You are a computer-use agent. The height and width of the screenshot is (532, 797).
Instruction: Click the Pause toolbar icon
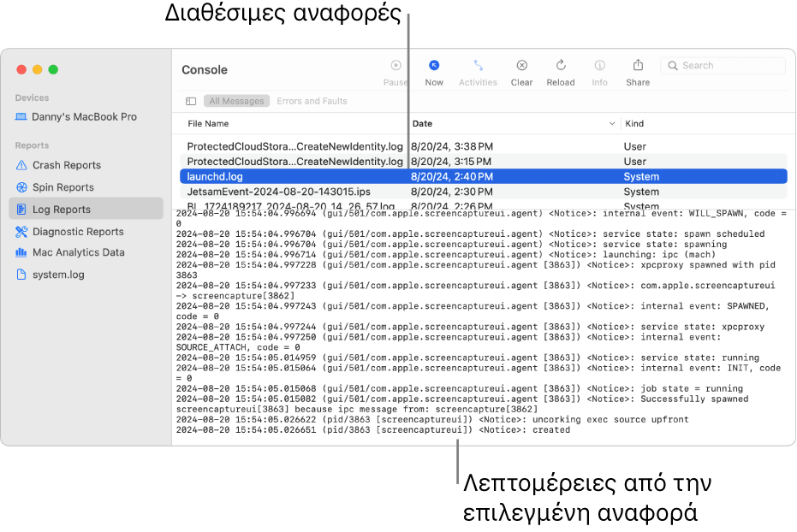coord(396,65)
